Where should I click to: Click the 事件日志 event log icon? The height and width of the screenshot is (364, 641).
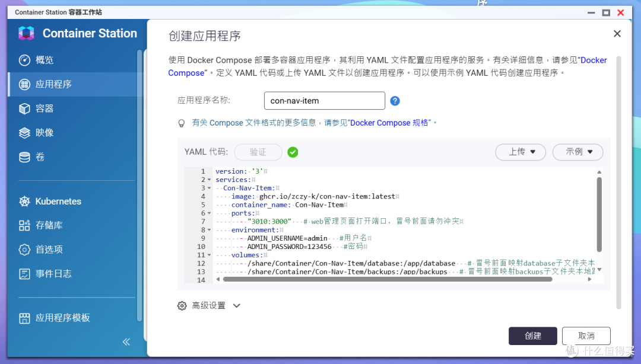coord(24,274)
